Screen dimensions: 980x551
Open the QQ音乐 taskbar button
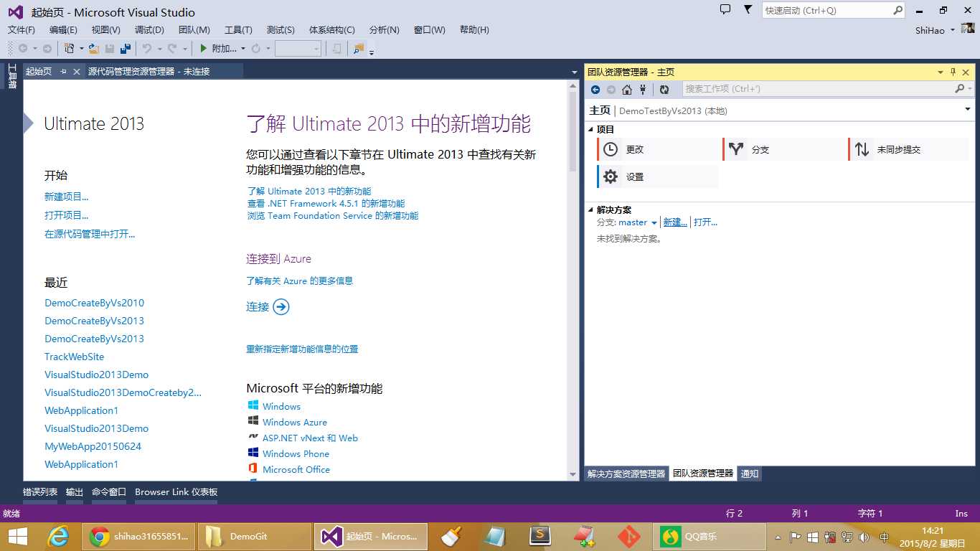709,537
